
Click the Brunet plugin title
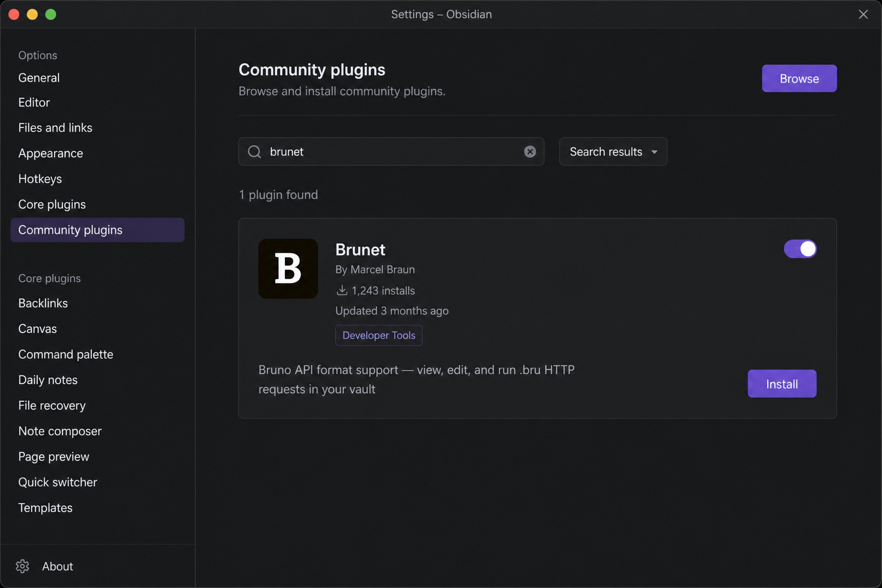pyautogui.click(x=360, y=250)
